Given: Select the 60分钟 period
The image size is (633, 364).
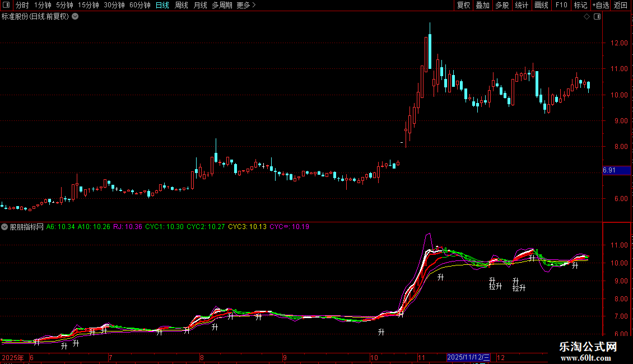Looking at the screenshot, I should pyautogui.click(x=139, y=5).
